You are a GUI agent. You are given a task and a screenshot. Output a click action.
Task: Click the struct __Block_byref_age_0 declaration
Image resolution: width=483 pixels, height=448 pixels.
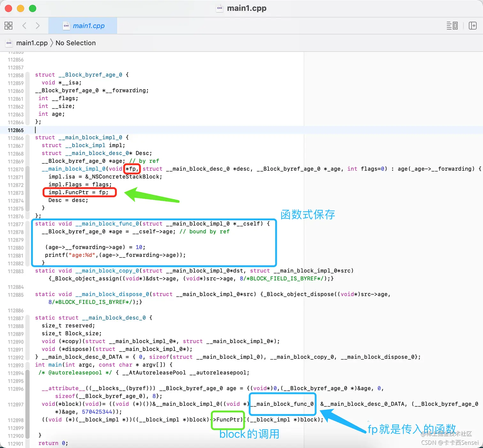pos(82,75)
